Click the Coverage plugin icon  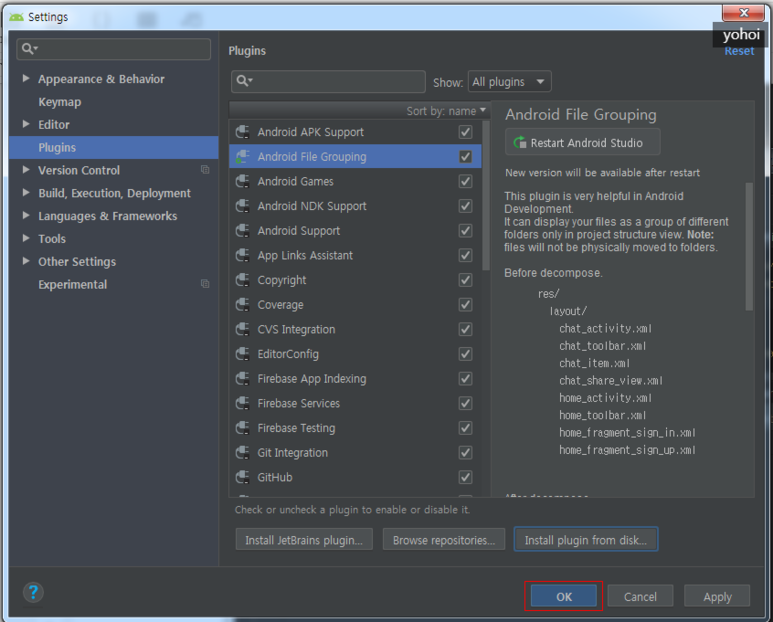(242, 305)
